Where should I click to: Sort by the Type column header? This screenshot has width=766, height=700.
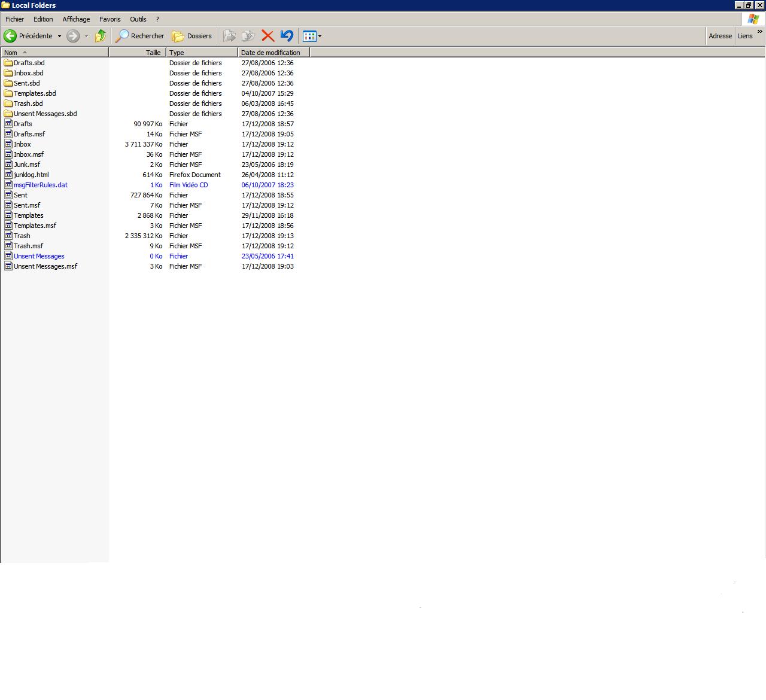pos(202,53)
